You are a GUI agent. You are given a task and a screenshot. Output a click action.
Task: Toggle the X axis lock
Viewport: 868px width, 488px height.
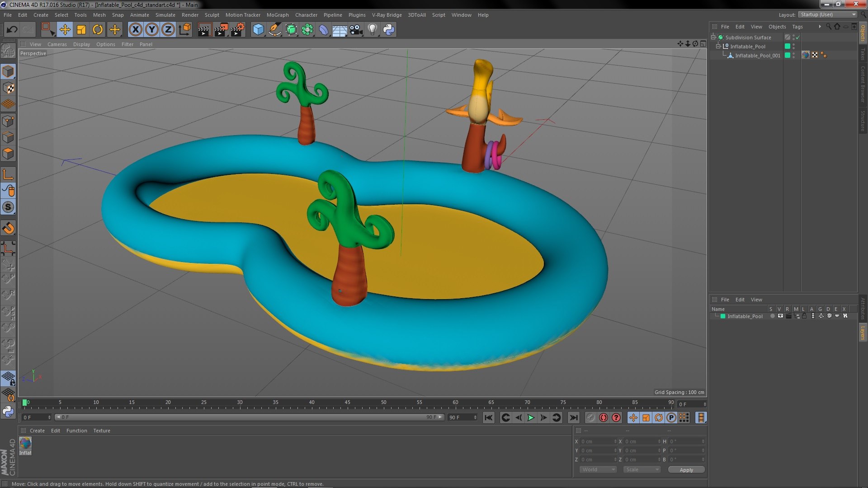[x=135, y=30]
